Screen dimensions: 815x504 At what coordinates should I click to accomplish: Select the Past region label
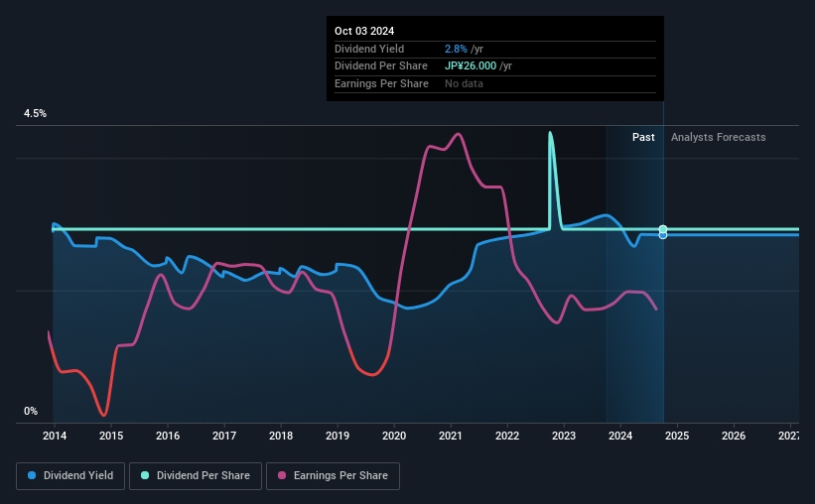(643, 137)
